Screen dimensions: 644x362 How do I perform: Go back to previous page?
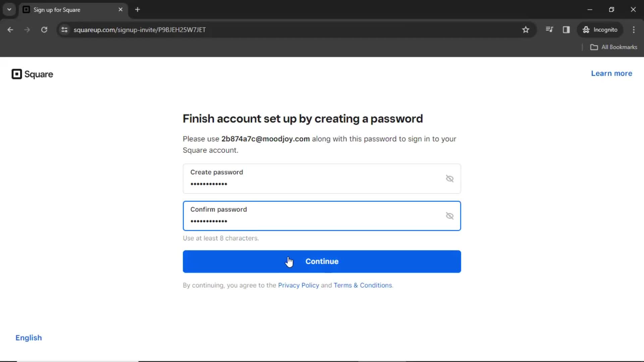(x=10, y=29)
